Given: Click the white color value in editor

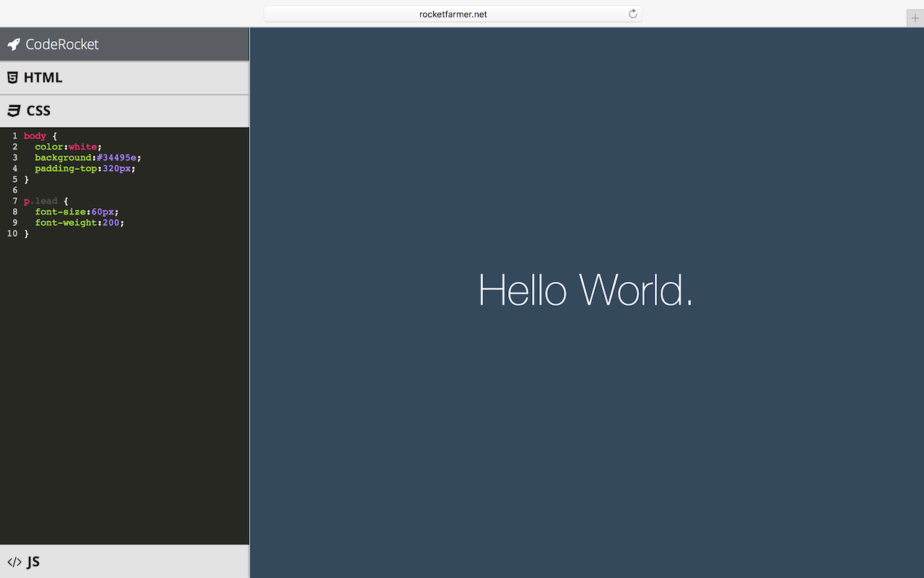Looking at the screenshot, I should coord(82,147).
